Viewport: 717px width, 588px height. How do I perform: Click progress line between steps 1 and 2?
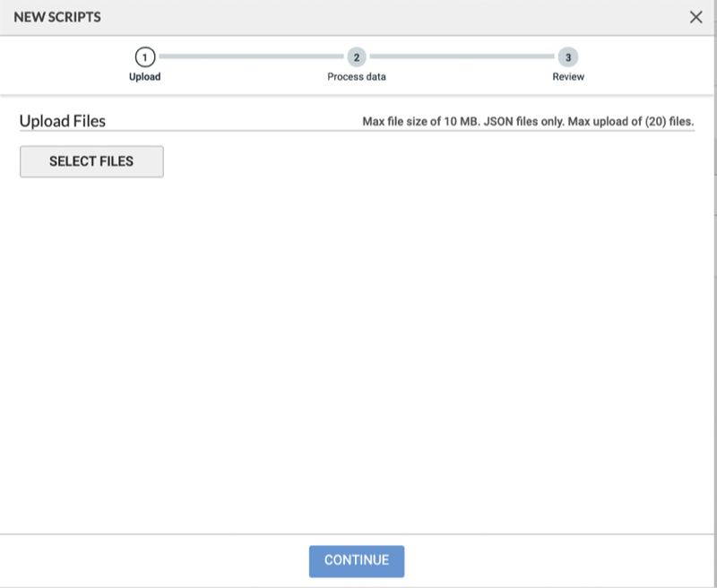(x=251, y=57)
